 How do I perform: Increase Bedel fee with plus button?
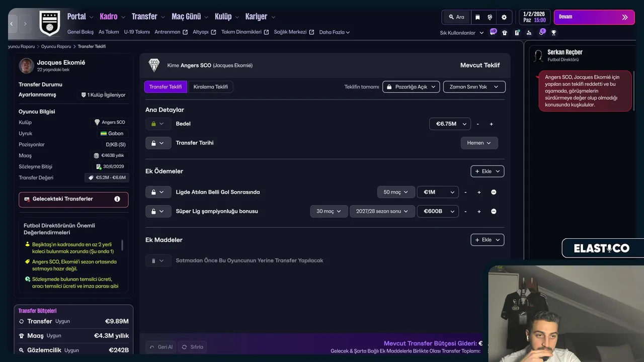click(x=492, y=124)
